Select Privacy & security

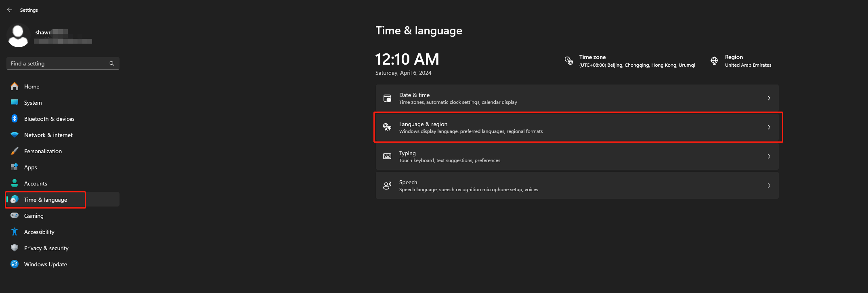[63, 248]
